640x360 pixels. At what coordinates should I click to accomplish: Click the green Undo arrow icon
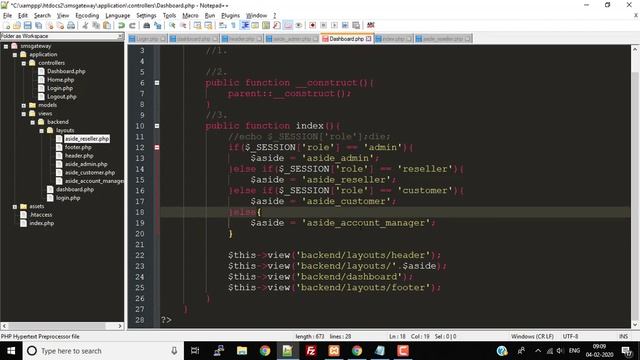pos(121,25)
